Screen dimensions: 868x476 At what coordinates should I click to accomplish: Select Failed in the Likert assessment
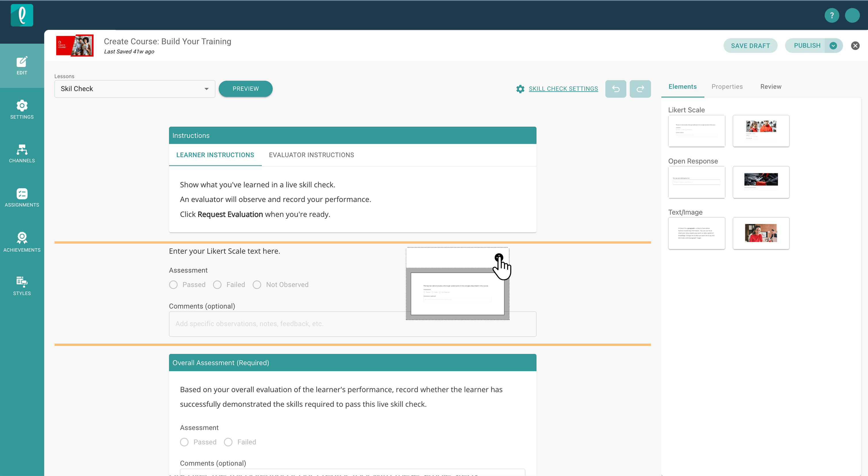pyautogui.click(x=217, y=285)
